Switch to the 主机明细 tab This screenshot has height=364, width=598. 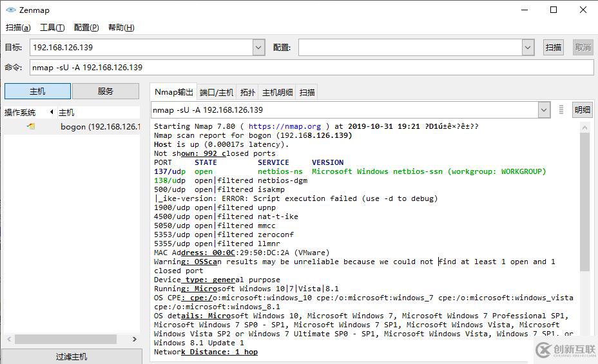pyautogui.click(x=277, y=92)
